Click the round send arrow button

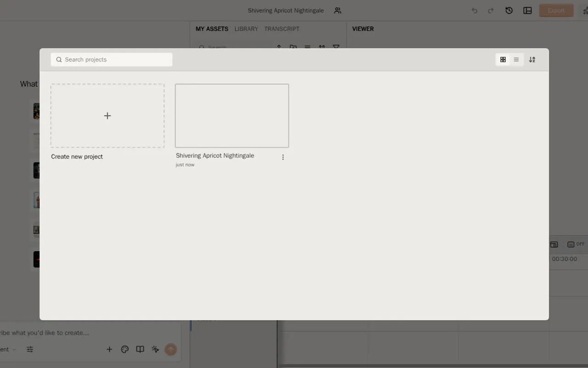[171, 350]
